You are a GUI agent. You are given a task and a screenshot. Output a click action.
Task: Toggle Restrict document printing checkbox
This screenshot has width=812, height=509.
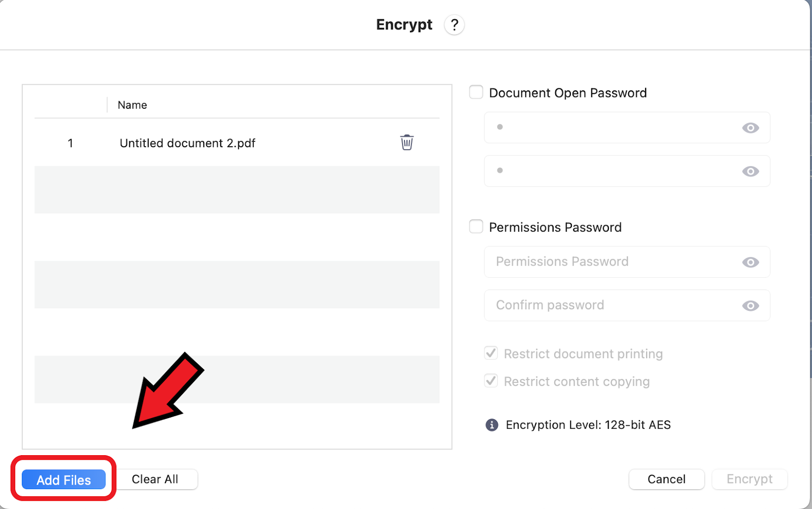(x=491, y=353)
